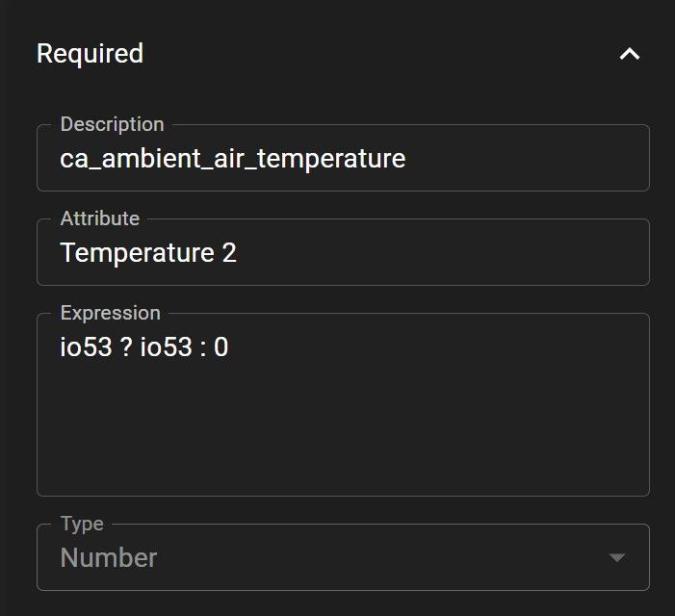
Task: Collapse the Required section chevron
Action: [x=629, y=54]
